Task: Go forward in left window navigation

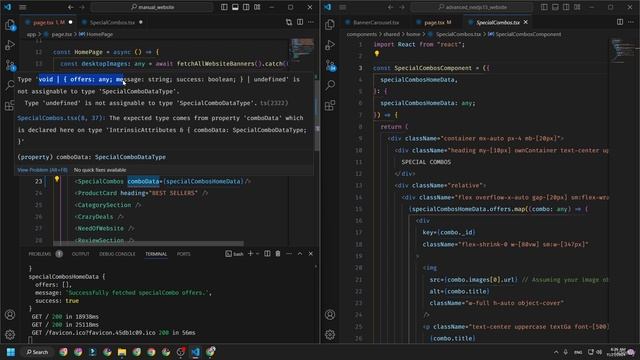Action: pos(82,7)
